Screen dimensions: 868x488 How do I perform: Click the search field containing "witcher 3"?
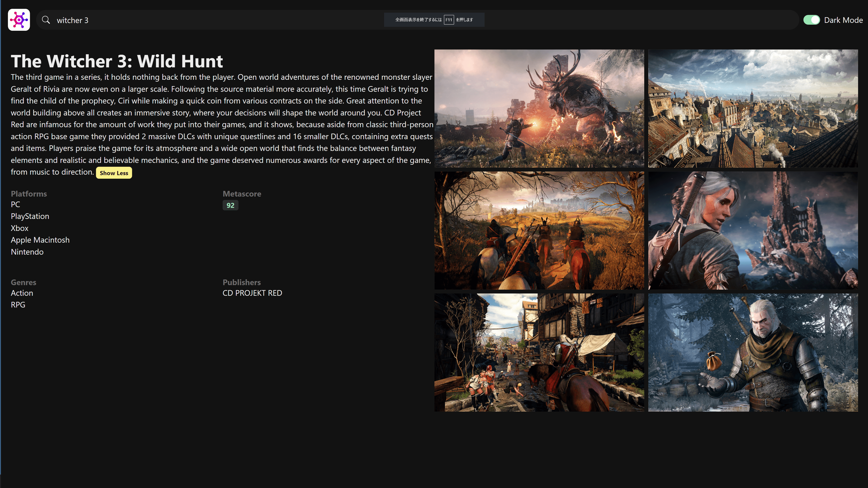tap(417, 20)
